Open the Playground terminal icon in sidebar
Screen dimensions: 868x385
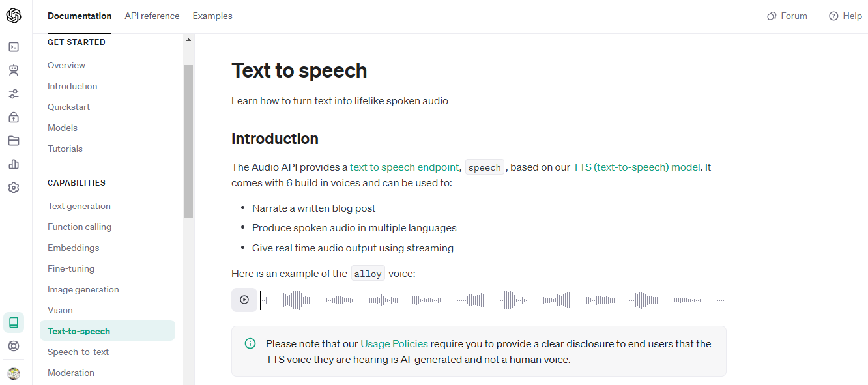(x=14, y=47)
